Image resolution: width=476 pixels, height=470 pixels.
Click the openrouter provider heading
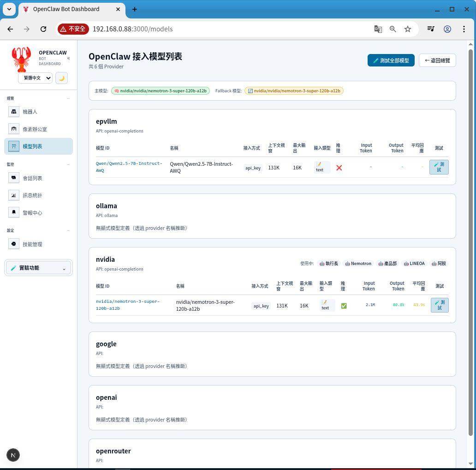point(113,451)
